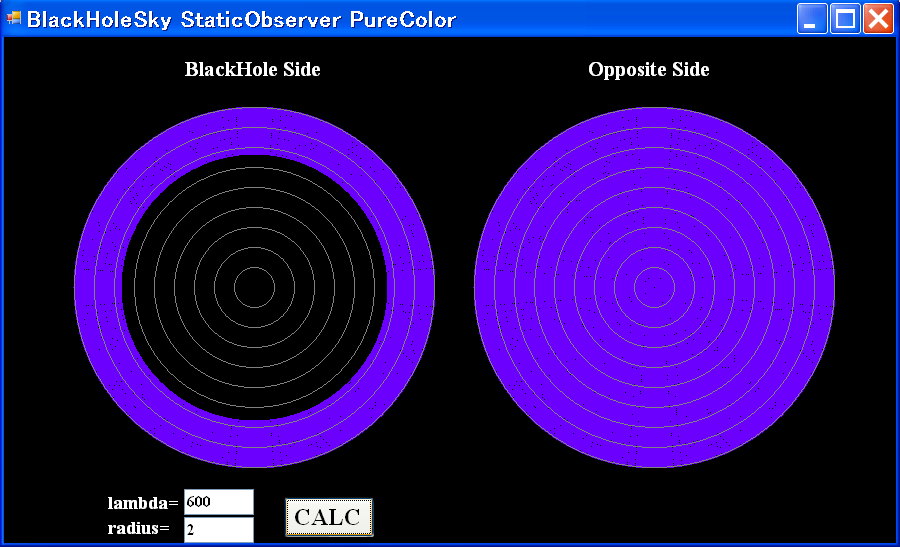Focus the radius input field

[218, 529]
